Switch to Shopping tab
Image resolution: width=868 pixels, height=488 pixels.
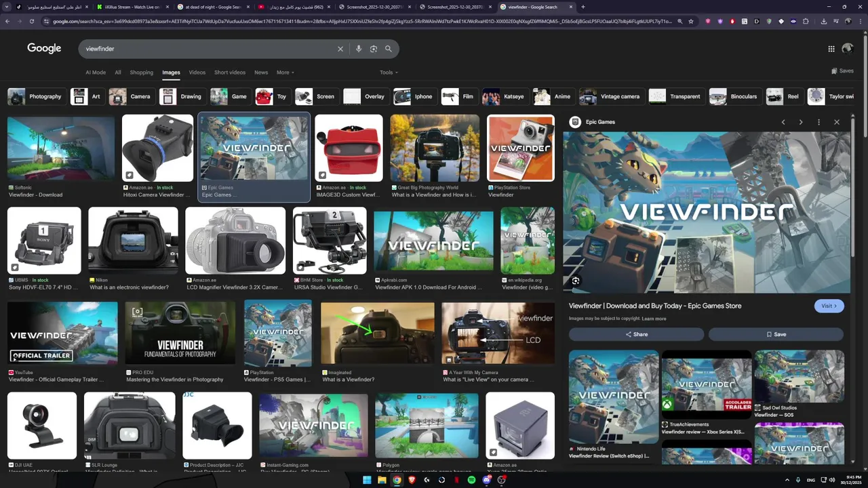coord(141,73)
